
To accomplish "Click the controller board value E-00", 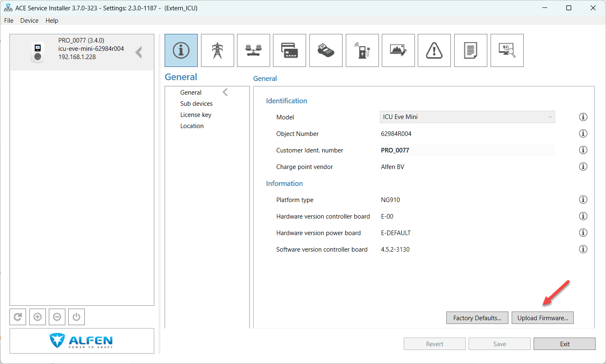I will click(387, 216).
